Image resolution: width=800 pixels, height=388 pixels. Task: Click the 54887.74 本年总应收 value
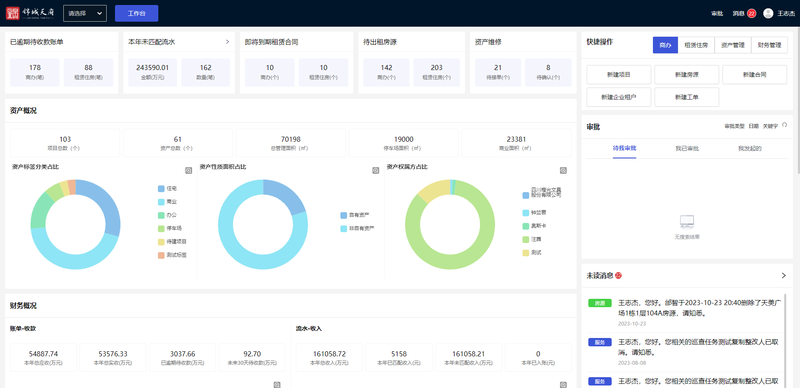43,353
